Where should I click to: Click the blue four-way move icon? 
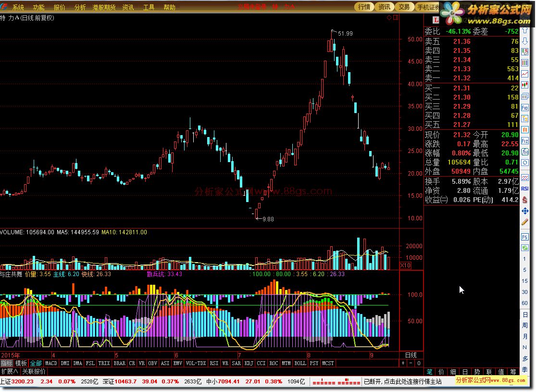(525, 211)
